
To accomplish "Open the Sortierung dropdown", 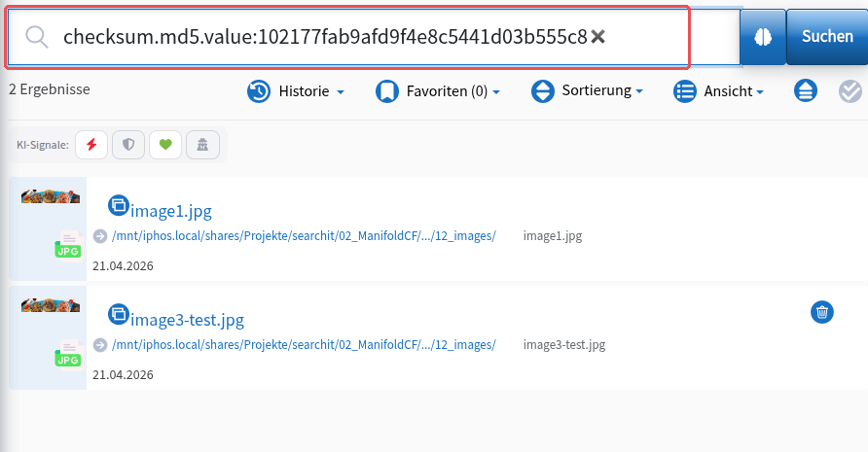I will pyautogui.click(x=588, y=90).
